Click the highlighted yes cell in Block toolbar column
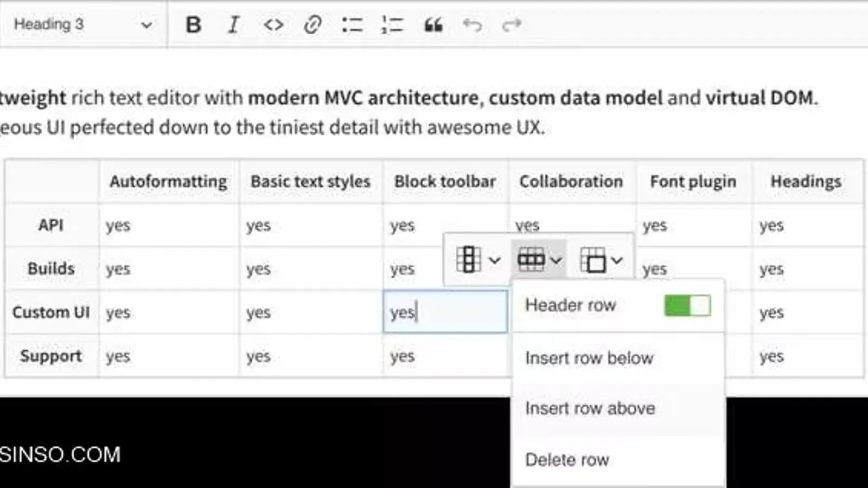868x488 pixels. 445,312
